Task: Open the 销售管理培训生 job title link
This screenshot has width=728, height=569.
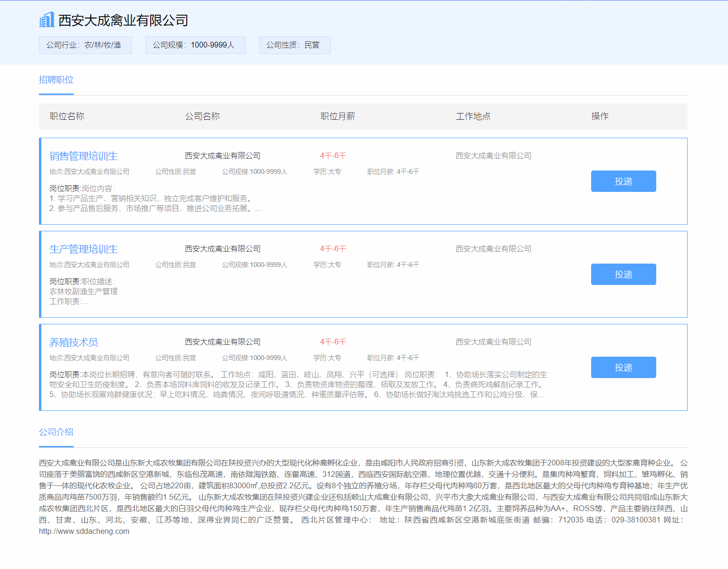Action: 83,156
